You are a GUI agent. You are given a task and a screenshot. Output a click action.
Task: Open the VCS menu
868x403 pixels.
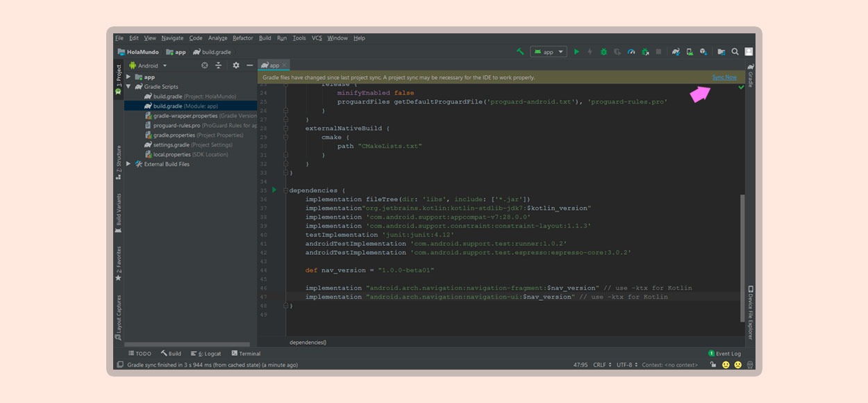(x=317, y=38)
